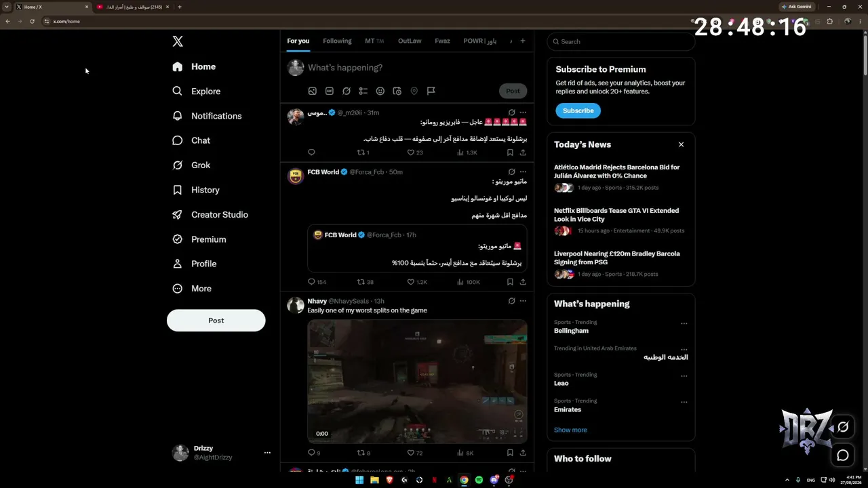Viewport: 868px width, 488px height.
Task: Open more options on the Nhavy post
Action: tap(523, 301)
